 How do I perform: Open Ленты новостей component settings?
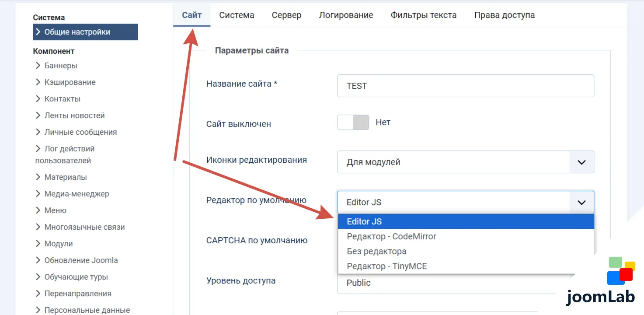tap(70, 115)
